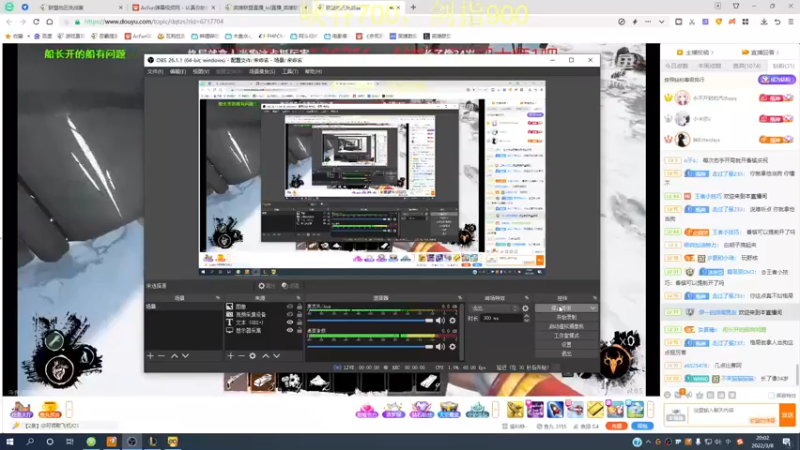The image size is (800, 450).
Task: Move scene up arrow in OBS scenes panel
Action: (174, 356)
